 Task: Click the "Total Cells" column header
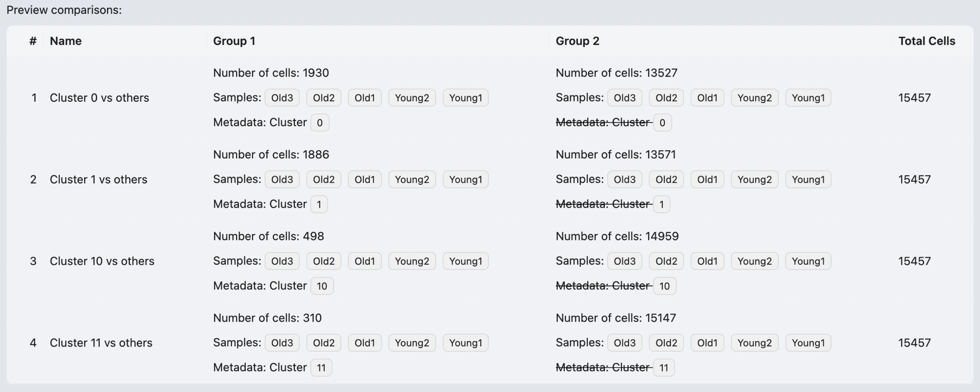coord(926,41)
